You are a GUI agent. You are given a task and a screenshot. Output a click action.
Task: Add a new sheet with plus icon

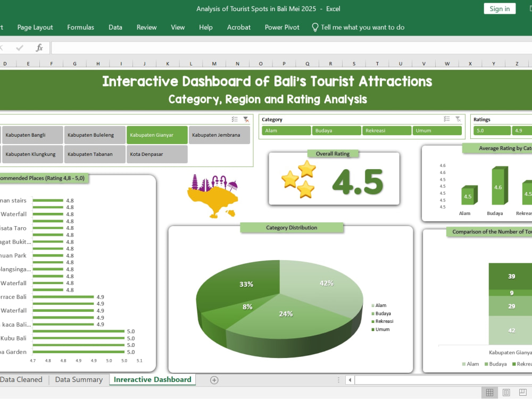click(214, 380)
